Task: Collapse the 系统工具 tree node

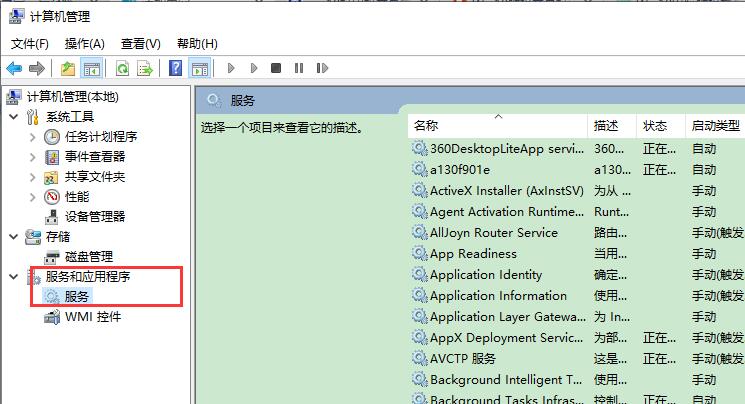Action: 14,116
